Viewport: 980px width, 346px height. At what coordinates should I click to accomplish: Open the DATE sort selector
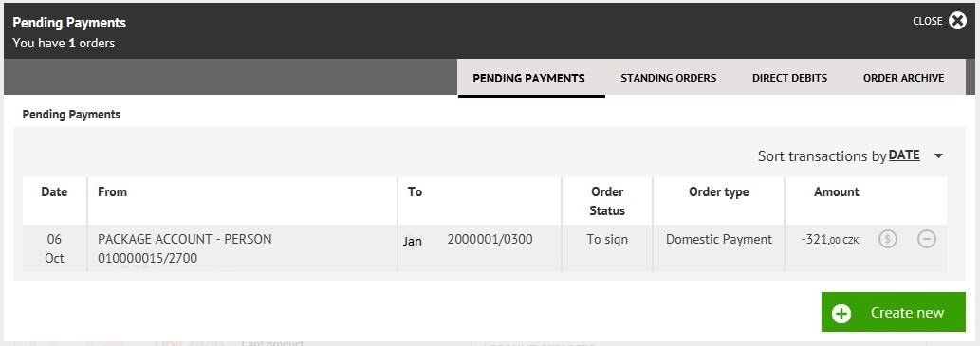(904, 155)
